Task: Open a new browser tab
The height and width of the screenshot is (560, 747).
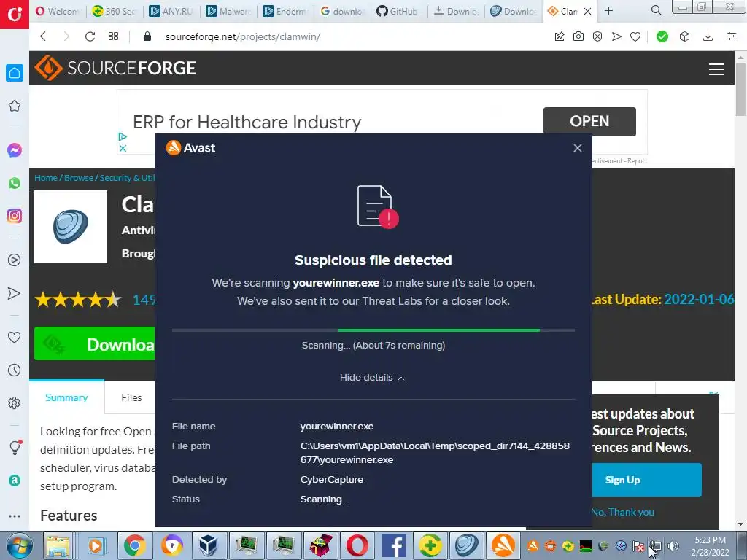Action: pos(609,11)
